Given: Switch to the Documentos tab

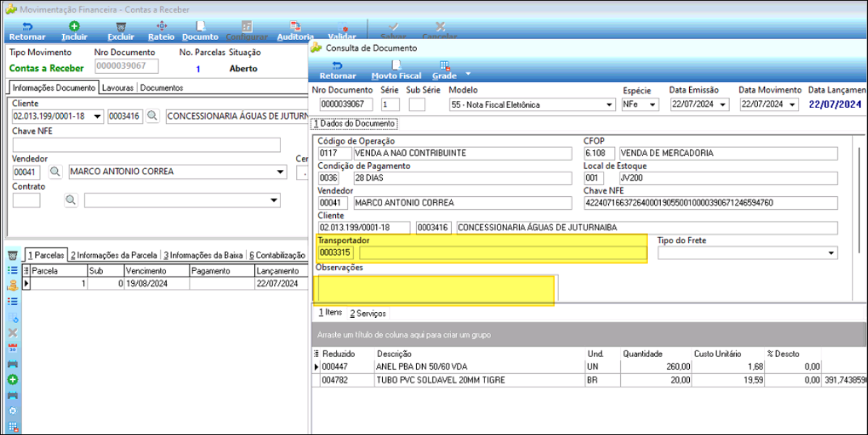Looking at the screenshot, I should (x=162, y=88).
